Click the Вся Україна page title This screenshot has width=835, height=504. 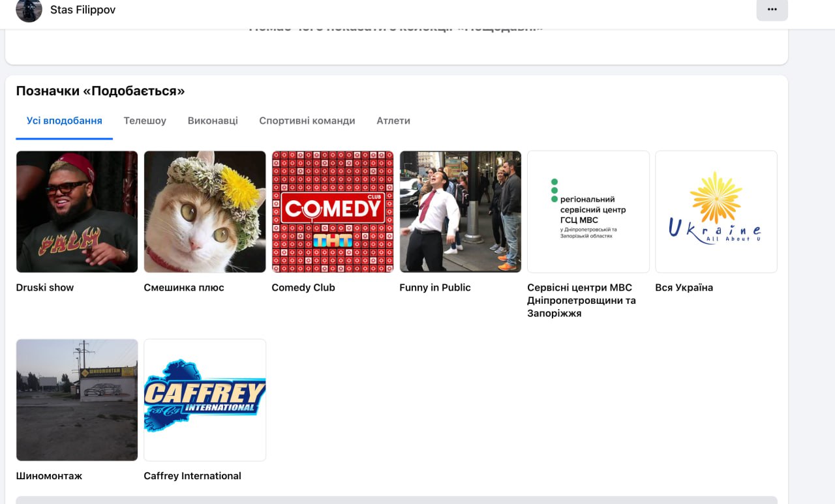684,288
